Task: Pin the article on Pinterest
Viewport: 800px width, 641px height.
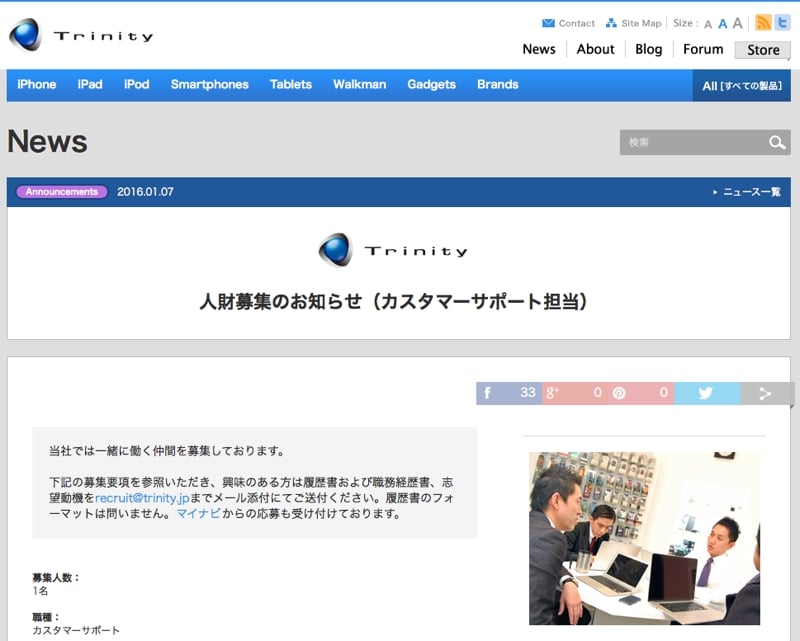Action: point(640,393)
